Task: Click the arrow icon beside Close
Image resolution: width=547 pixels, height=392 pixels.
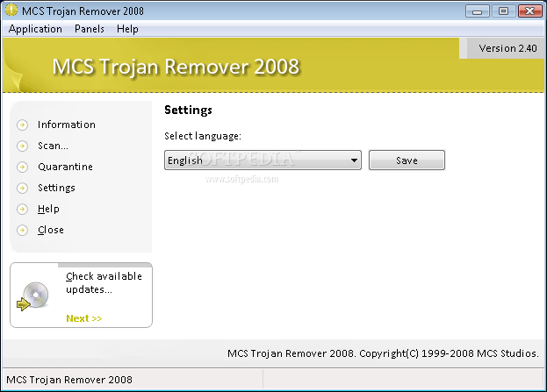Action: (22, 230)
